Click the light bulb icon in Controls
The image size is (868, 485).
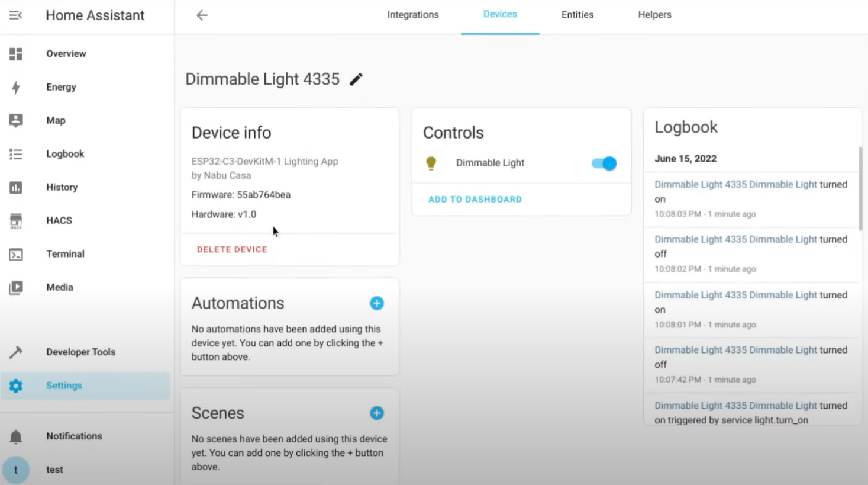(431, 163)
